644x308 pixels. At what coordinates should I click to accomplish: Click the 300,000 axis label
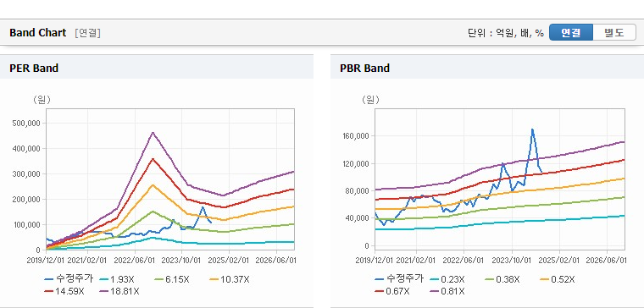[25, 174]
